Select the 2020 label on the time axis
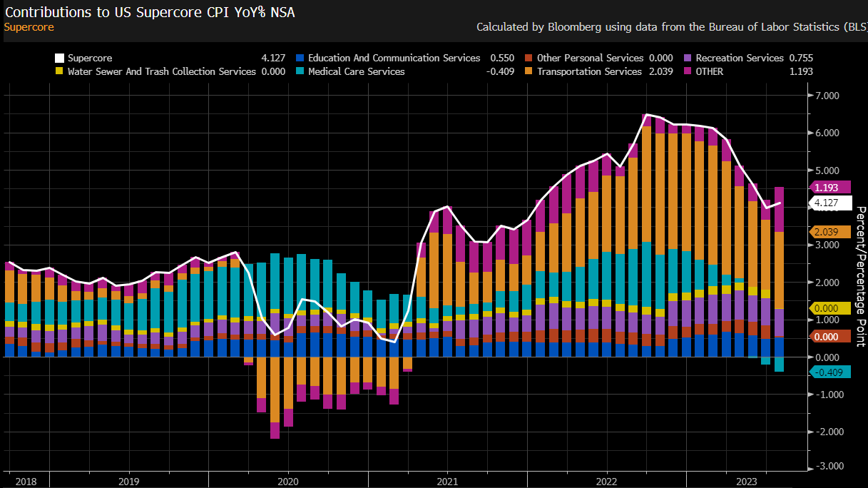This screenshot has height=488, width=868. pos(288,482)
